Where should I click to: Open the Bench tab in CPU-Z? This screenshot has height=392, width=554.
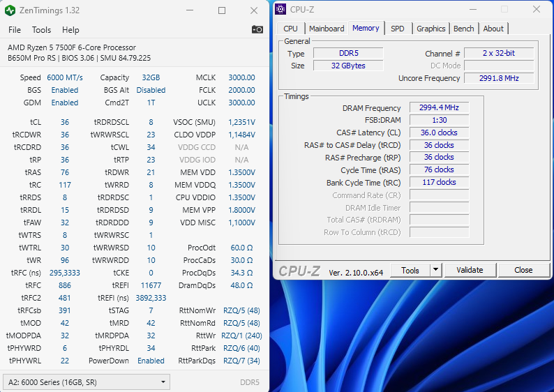click(x=463, y=29)
